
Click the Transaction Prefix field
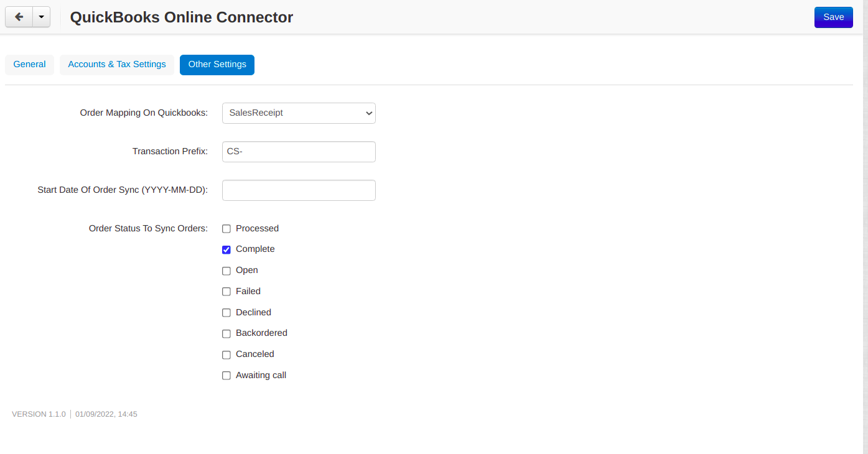point(299,152)
